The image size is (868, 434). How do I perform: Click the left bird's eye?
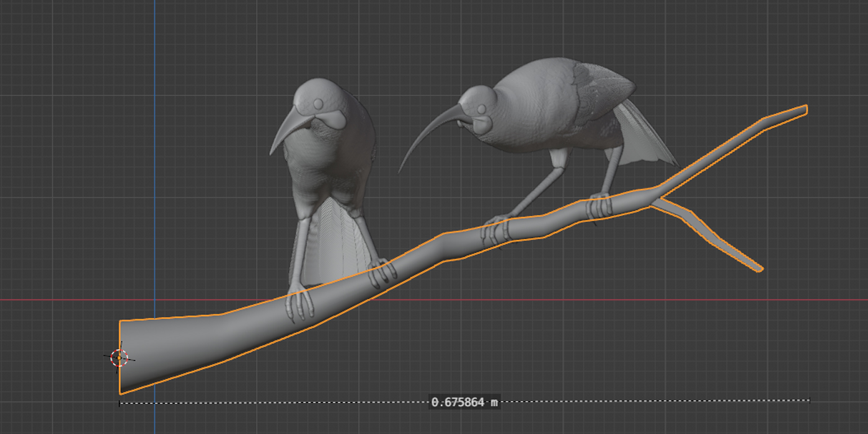[319, 104]
